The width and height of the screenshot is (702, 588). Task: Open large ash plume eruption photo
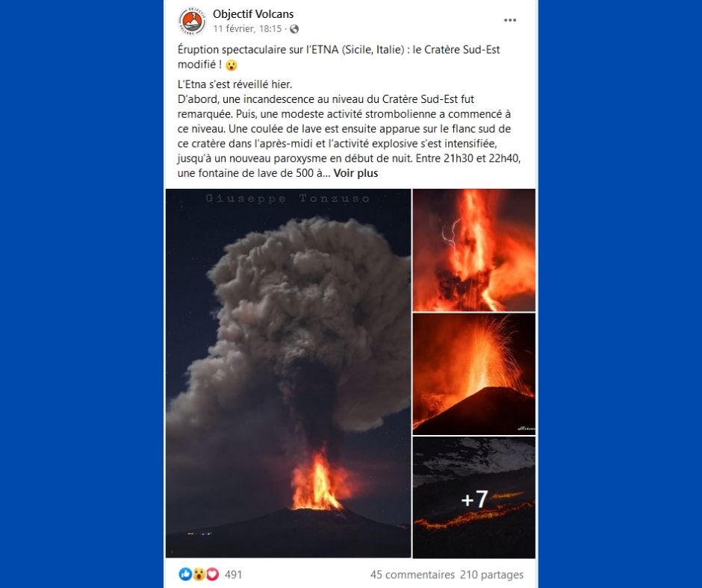pyautogui.click(x=288, y=373)
